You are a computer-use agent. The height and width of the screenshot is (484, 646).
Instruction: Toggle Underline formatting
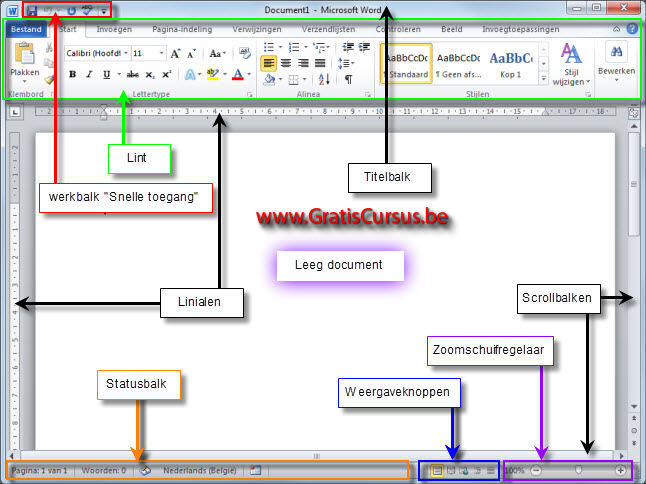coord(106,75)
